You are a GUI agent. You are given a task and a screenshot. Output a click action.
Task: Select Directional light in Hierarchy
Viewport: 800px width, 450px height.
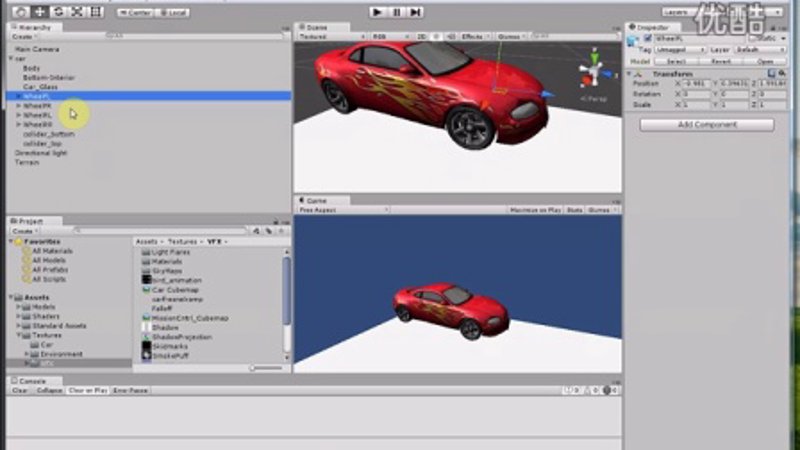click(41, 153)
